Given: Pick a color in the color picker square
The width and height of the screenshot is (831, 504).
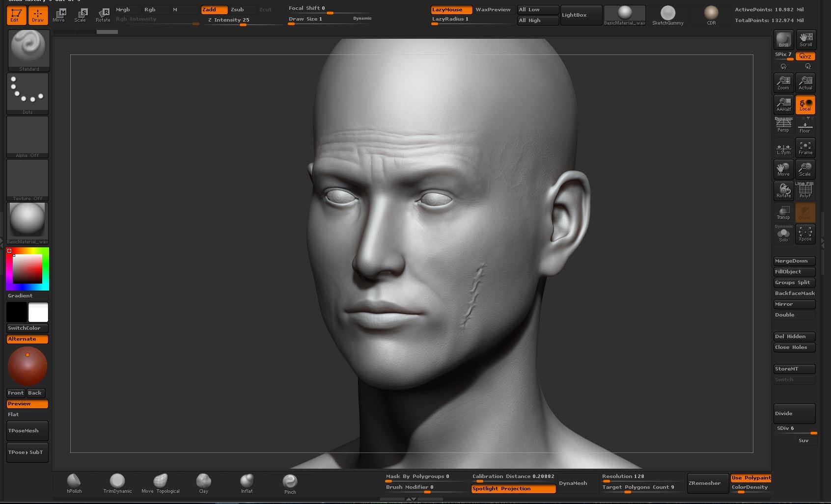Looking at the screenshot, I should click(27, 269).
